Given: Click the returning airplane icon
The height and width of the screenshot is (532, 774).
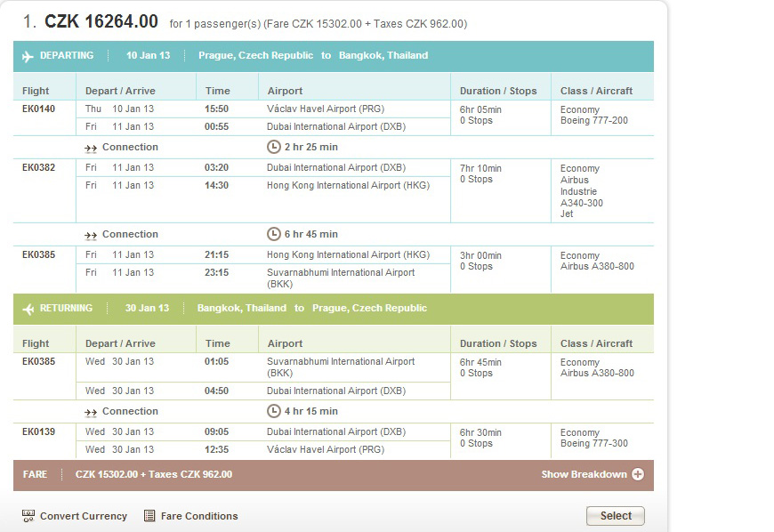Looking at the screenshot, I should coord(28,309).
